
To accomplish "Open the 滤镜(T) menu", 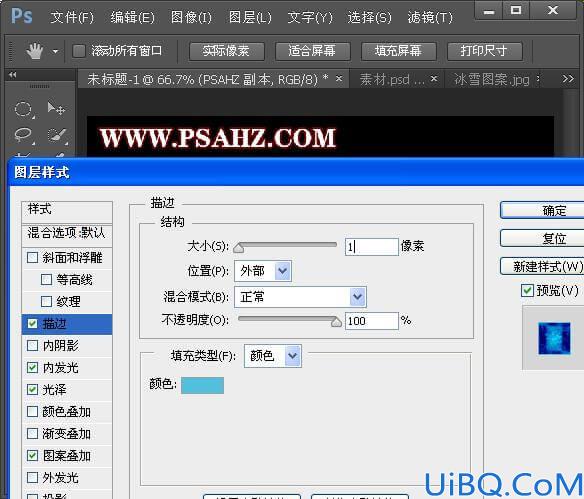I will coord(430,18).
